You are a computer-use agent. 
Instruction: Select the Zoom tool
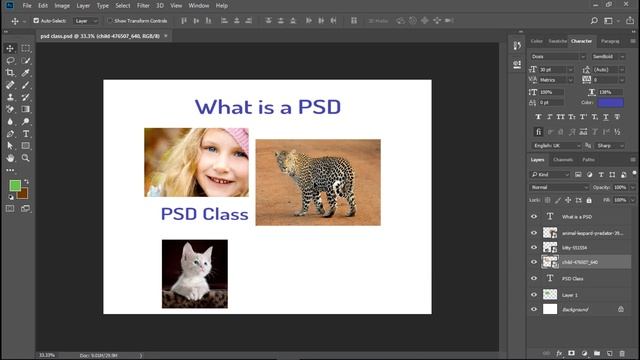pos(25,158)
